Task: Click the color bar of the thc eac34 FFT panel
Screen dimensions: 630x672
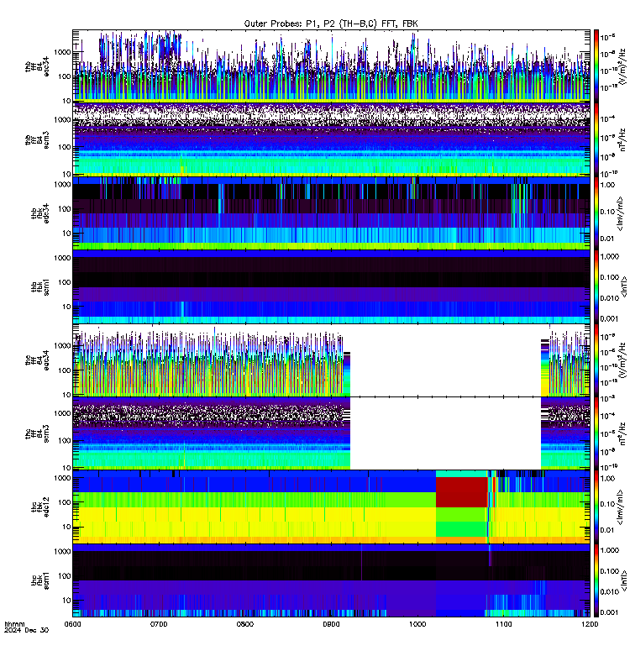Action: pos(596,360)
